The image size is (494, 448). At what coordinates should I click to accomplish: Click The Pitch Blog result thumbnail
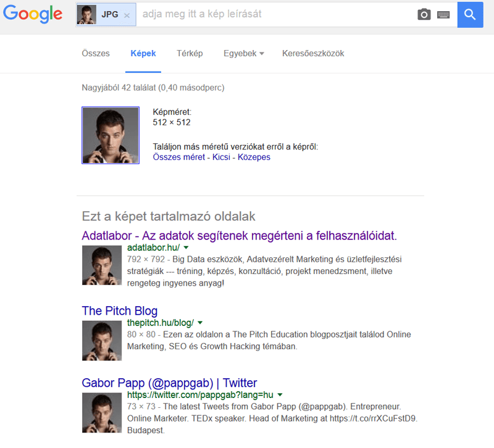(101, 341)
